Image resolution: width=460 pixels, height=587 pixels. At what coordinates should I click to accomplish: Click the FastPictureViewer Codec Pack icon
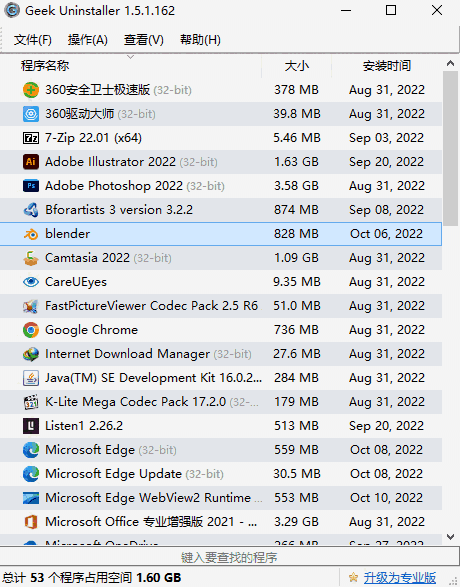31,306
